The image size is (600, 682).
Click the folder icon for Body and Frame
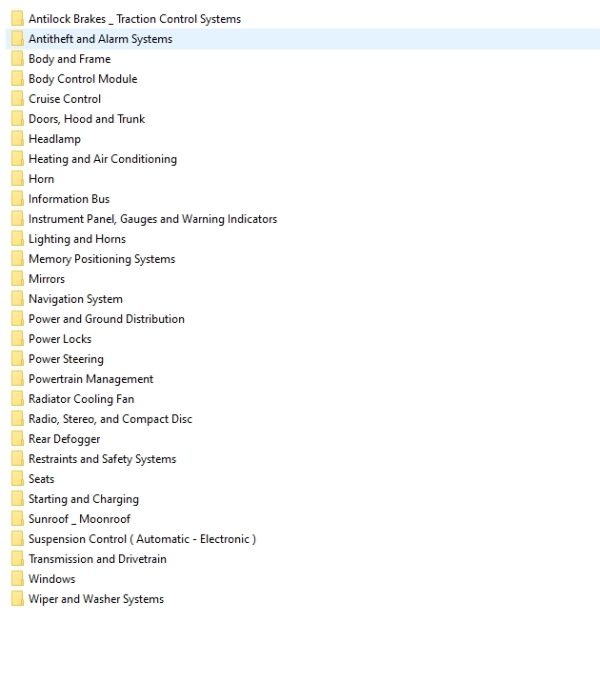coord(17,59)
